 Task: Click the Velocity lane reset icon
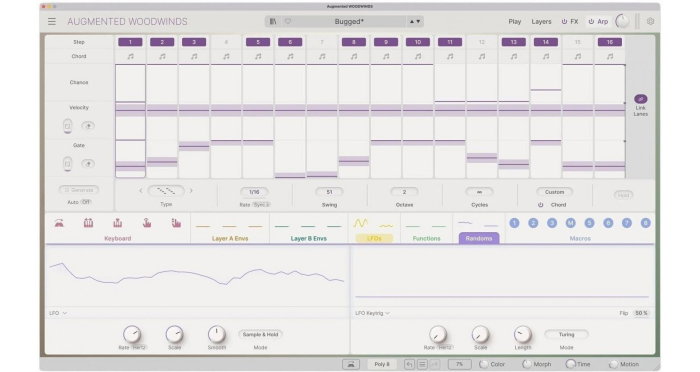pos(67,126)
